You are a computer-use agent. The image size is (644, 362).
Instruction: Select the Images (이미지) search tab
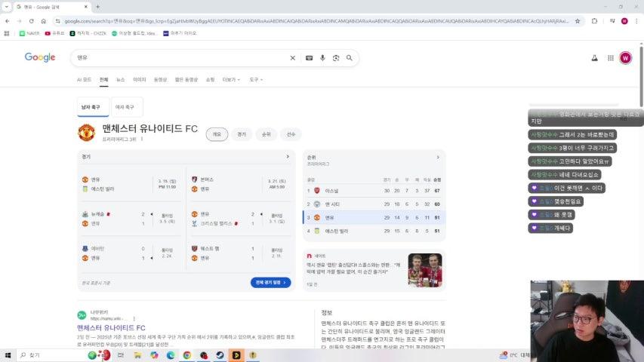pyautogui.click(x=139, y=80)
